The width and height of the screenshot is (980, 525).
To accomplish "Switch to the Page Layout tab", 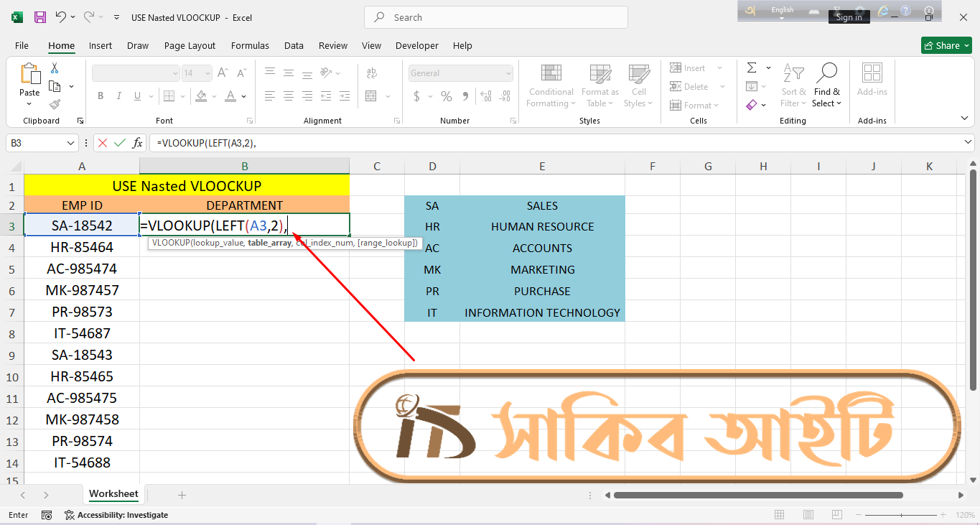I will coord(190,45).
